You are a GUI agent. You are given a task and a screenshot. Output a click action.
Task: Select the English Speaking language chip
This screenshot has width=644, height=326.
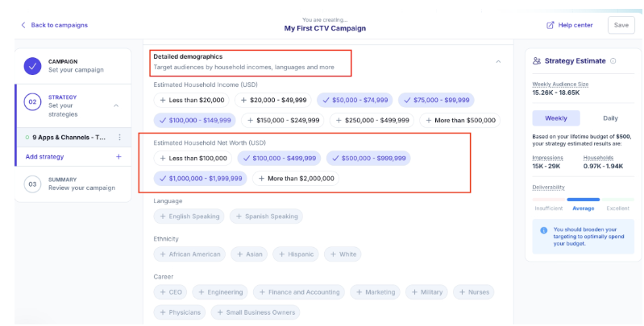[x=189, y=217]
